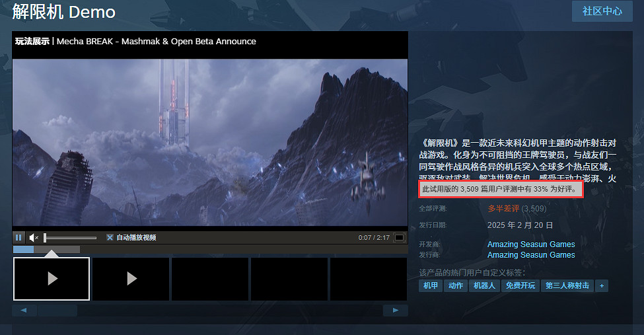Click the right arrow of thumbnail strip
The height and width of the screenshot is (335, 644).
coord(396,311)
